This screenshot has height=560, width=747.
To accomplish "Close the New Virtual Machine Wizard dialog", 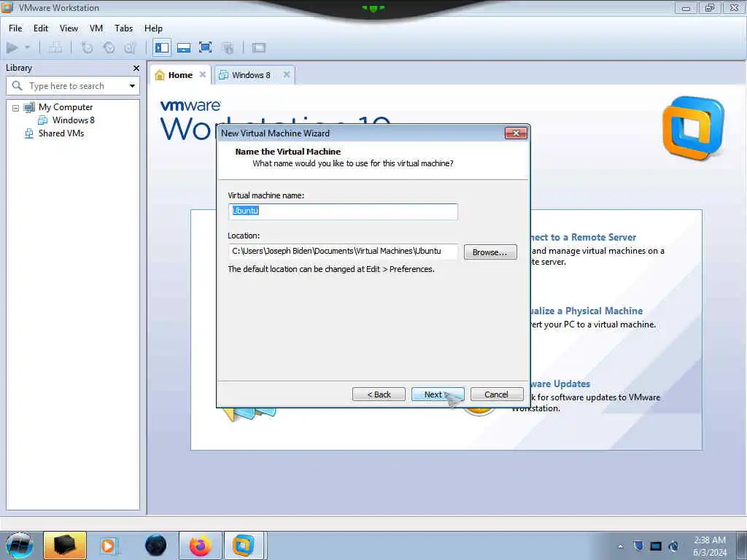I will click(x=516, y=133).
